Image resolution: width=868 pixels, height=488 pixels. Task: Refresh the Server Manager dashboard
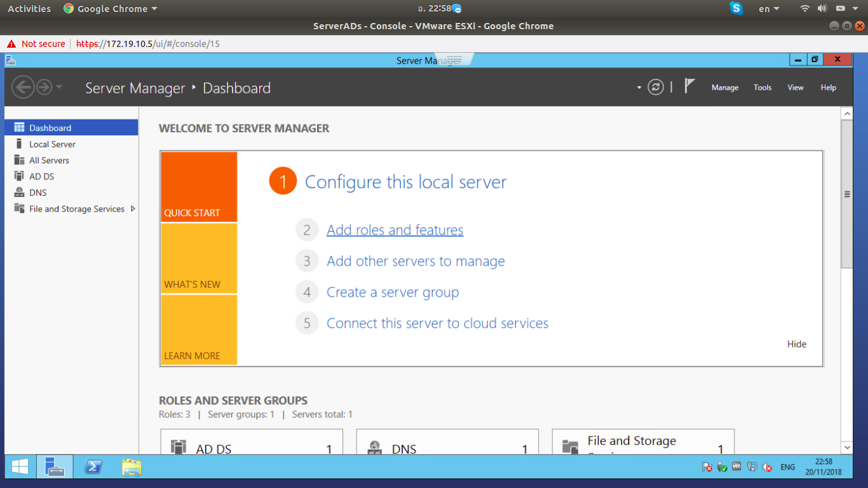(656, 87)
